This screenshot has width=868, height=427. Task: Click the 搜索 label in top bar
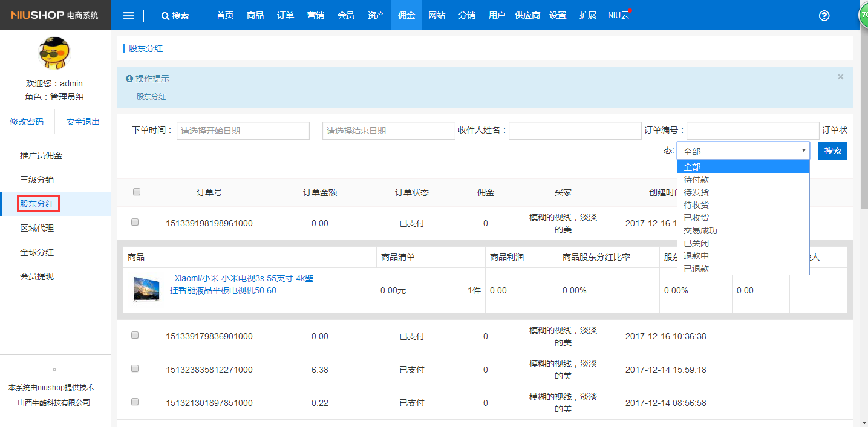click(180, 16)
